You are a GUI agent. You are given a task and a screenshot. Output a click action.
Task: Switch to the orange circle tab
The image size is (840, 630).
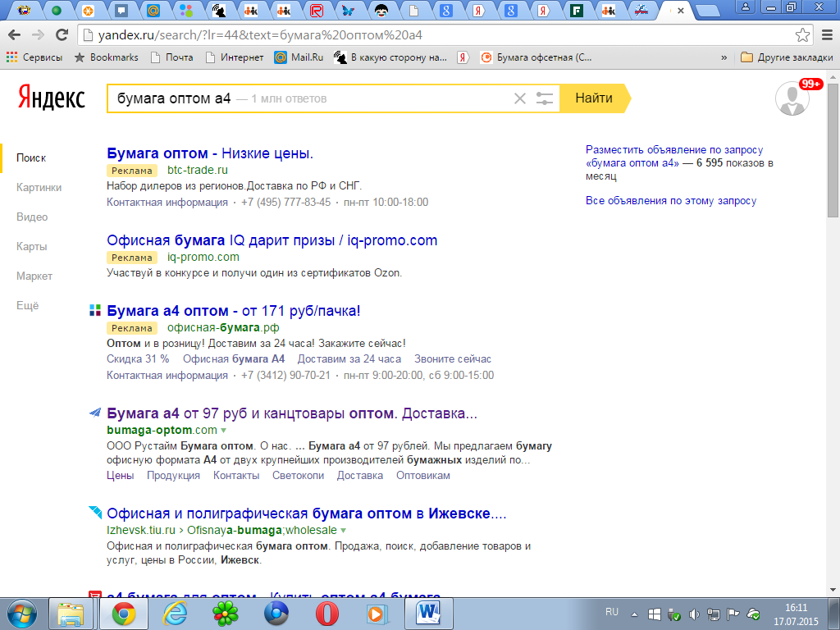(x=88, y=10)
